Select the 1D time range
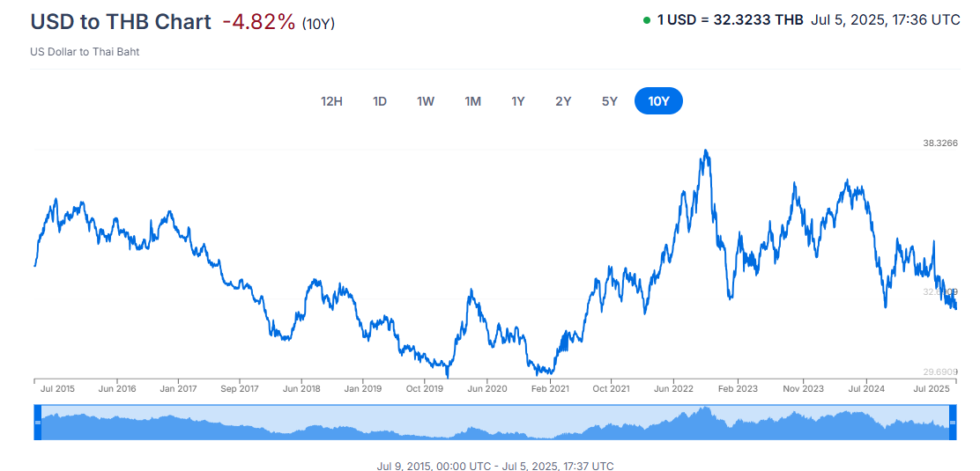The height and width of the screenshot is (471, 980). point(379,101)
